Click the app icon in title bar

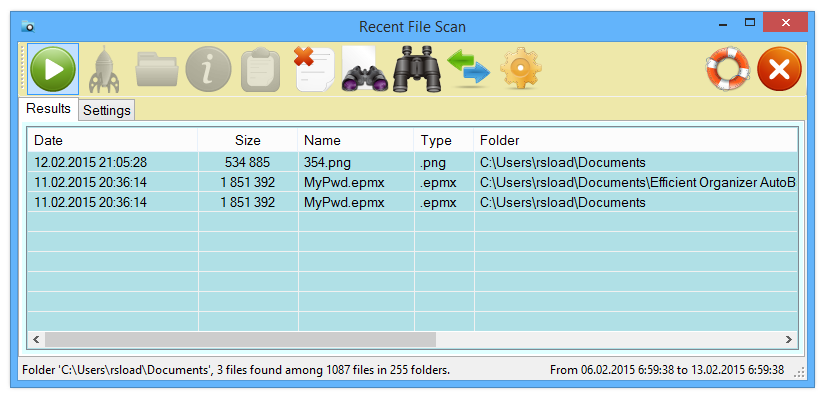coord(28,26)
